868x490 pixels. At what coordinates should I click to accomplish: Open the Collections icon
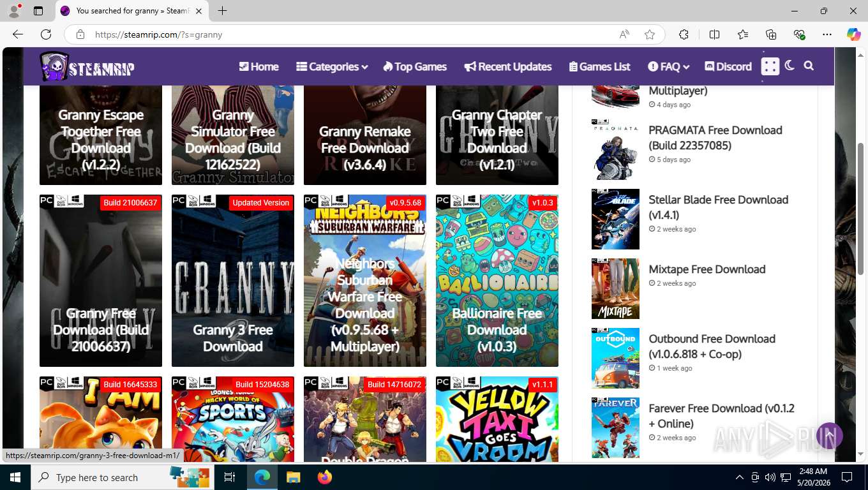771,34
